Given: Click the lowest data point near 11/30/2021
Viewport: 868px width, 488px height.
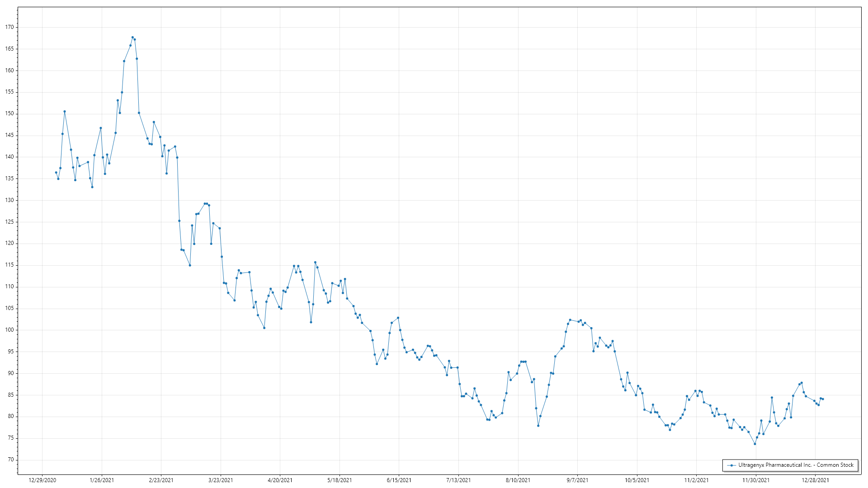Looking at the screenshot, I should (755, 444).
